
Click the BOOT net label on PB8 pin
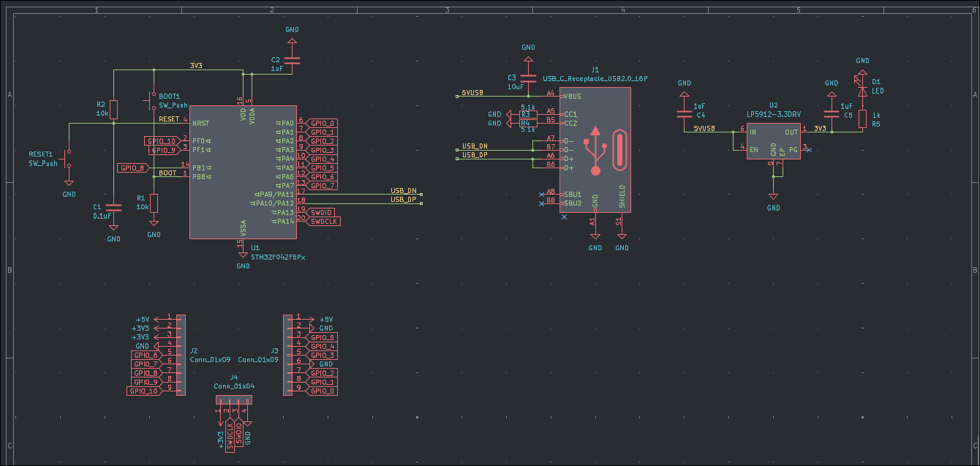tap(167, 173)
